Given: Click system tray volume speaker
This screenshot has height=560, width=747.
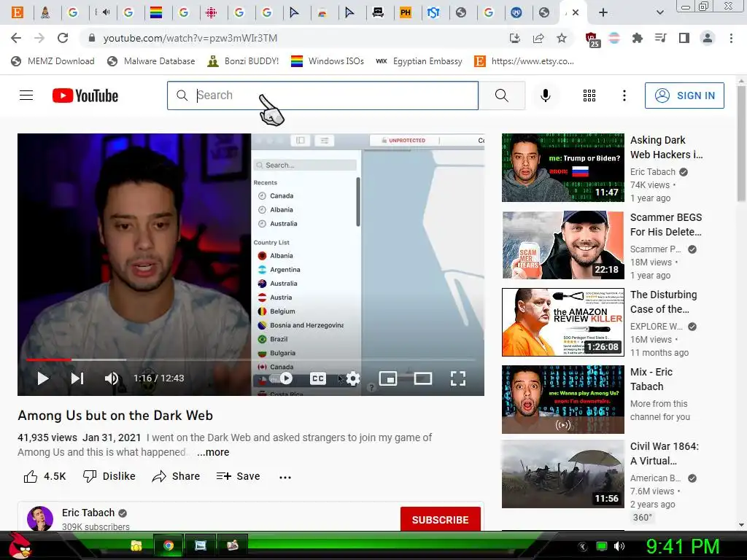Looking at the screenshot, I should click(x=619, y=546).
